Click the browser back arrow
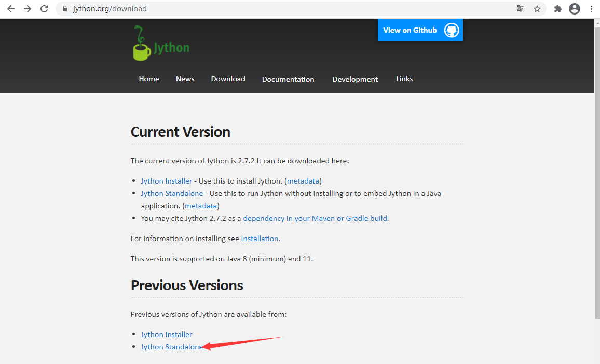Viewport: 600px width, 364px height. pyautogui.click(x=10, y=9)
